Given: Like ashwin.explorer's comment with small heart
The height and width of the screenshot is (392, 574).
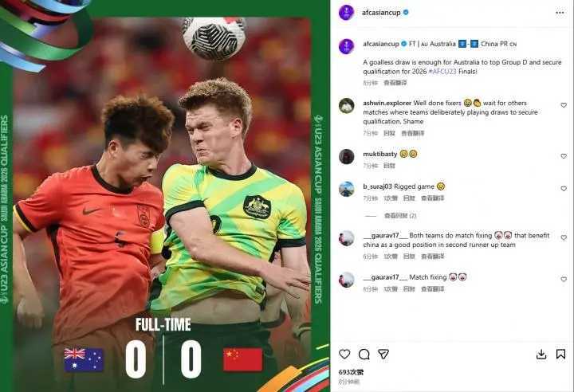Looking at the screenshot, I should [x=564, y=105].
